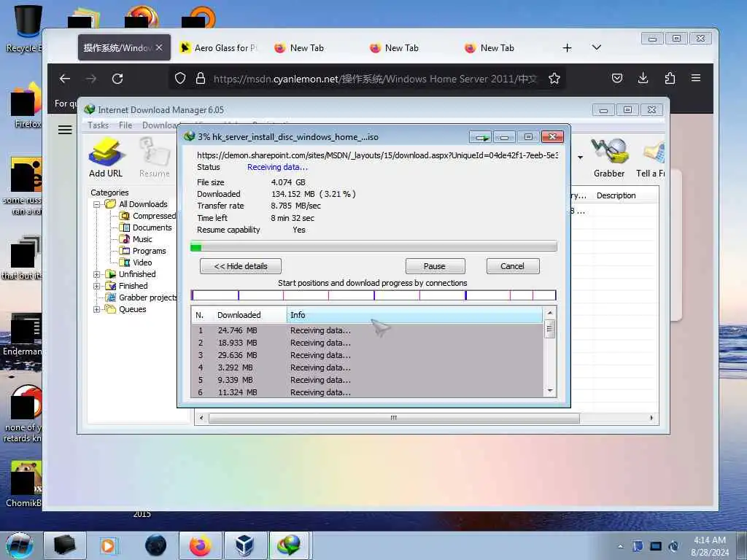Screen dimensions: 747x560
Task: Click the Hide details button
Action: pyautogui.click(x=241, y=266)
